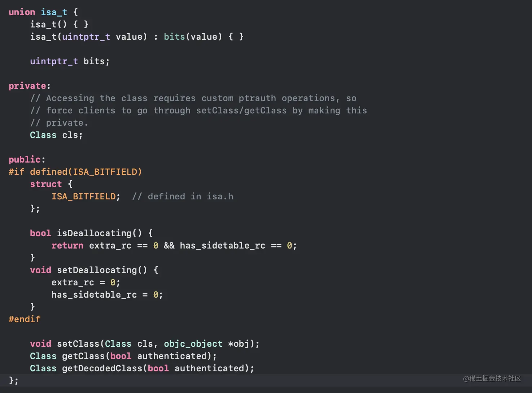
Task: Click the '// defined in isa.h' comment
Action: point(183,196)
